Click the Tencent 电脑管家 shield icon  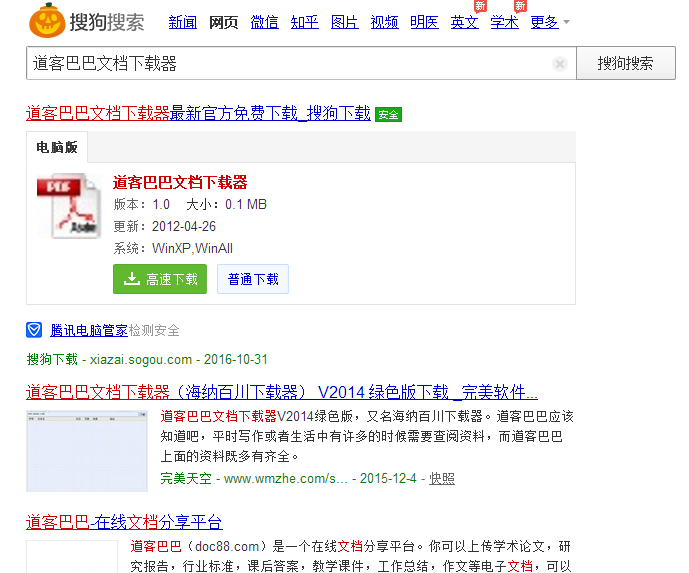pyautogui.click(x=34, y=330)
